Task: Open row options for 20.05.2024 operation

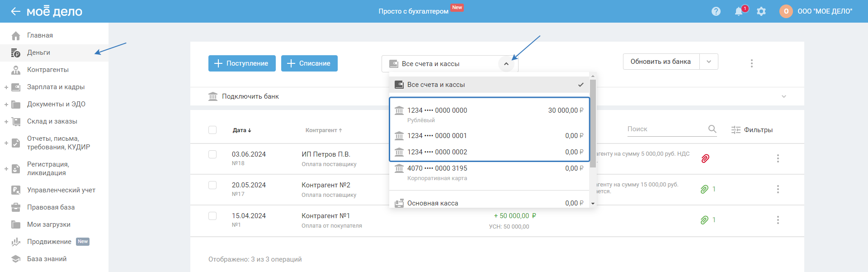Action: coord(778,189)
